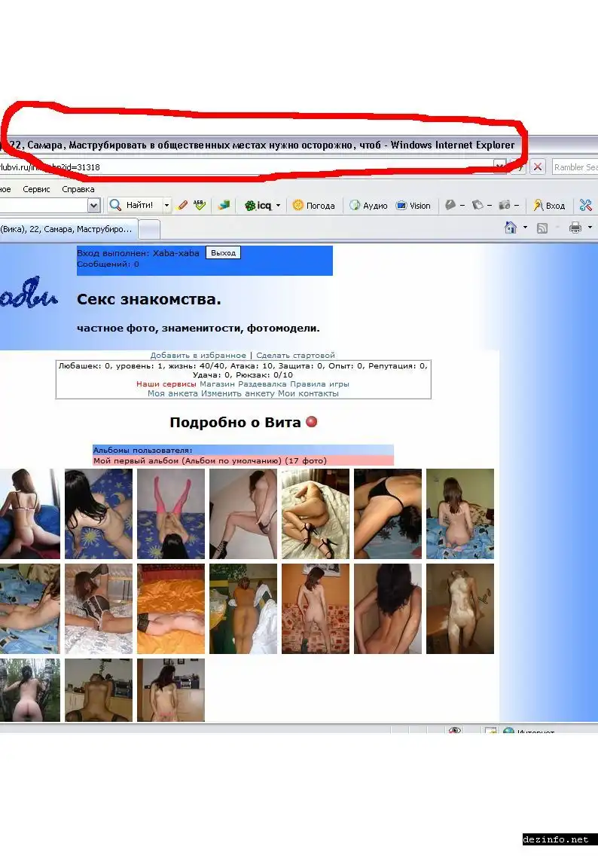
Task: Click the printer icon
Action: coord(575,228)
